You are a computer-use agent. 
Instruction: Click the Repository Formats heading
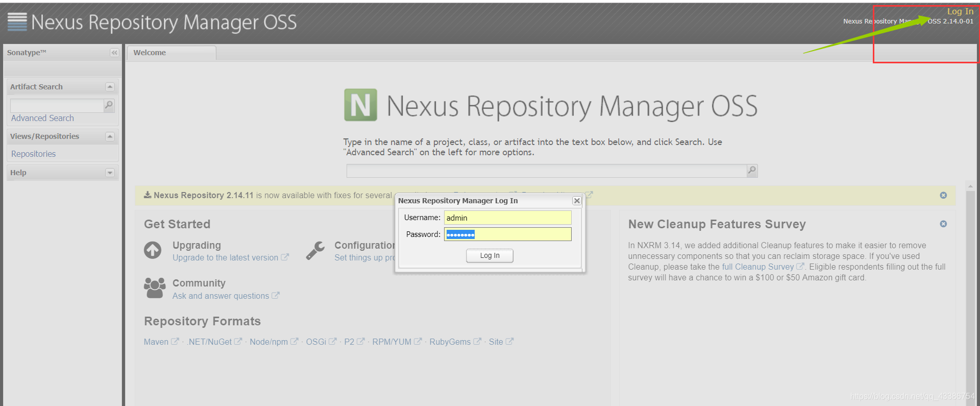[x=202, y=321]
